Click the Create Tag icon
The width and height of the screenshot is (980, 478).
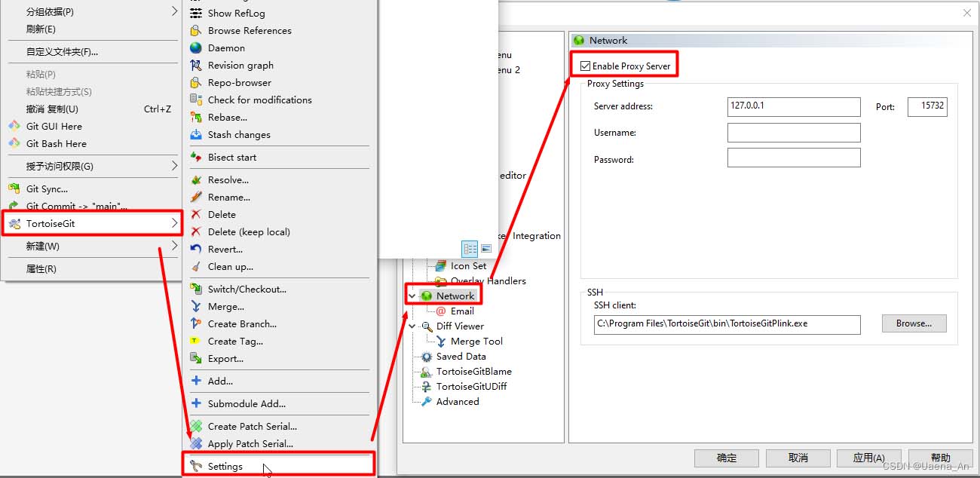click(196, 341)
